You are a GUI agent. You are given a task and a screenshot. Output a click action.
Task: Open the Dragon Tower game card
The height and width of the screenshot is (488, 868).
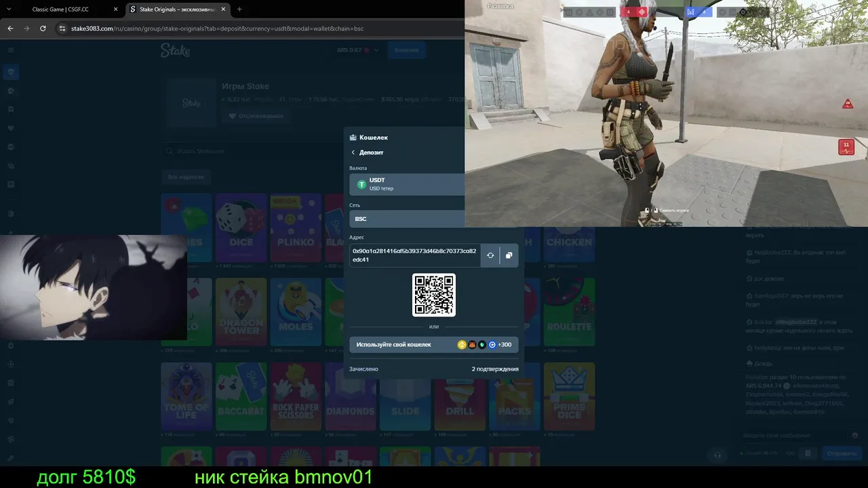point(241,312)
